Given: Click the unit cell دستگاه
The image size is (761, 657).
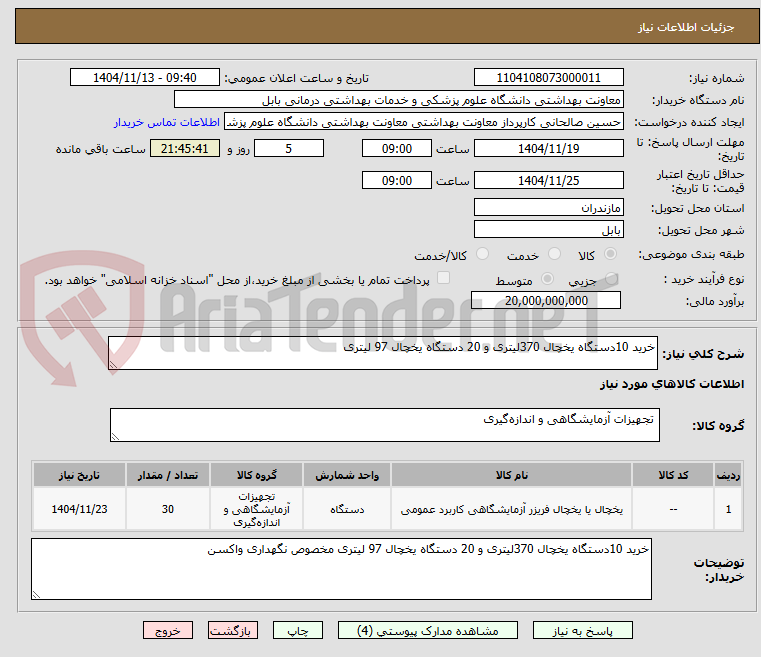Looking at the screenshot, I should pyautogui.click(x=347, y=509).
